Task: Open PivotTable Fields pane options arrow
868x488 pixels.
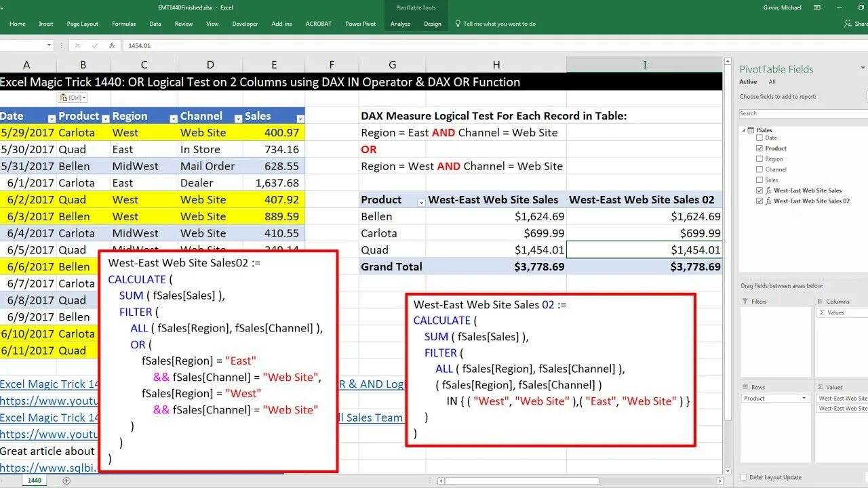Action: click(x=863, y=68)
